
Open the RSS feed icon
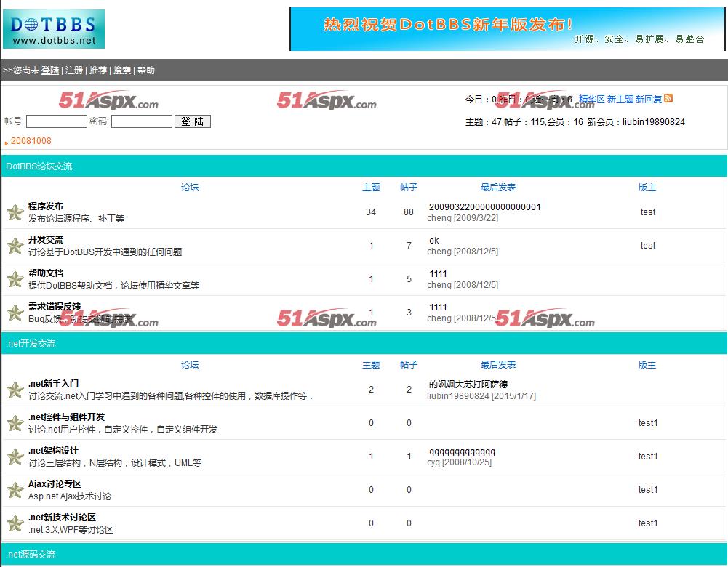(668, 98)
